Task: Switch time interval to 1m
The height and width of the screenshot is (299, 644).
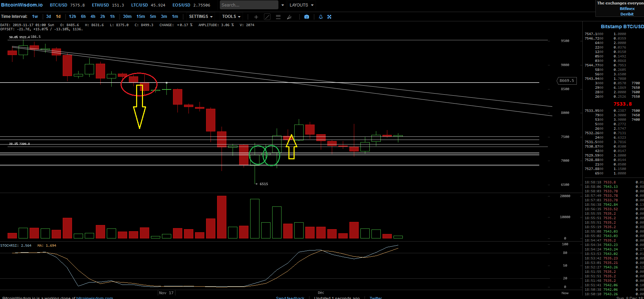Action: [x=175, y=17]
